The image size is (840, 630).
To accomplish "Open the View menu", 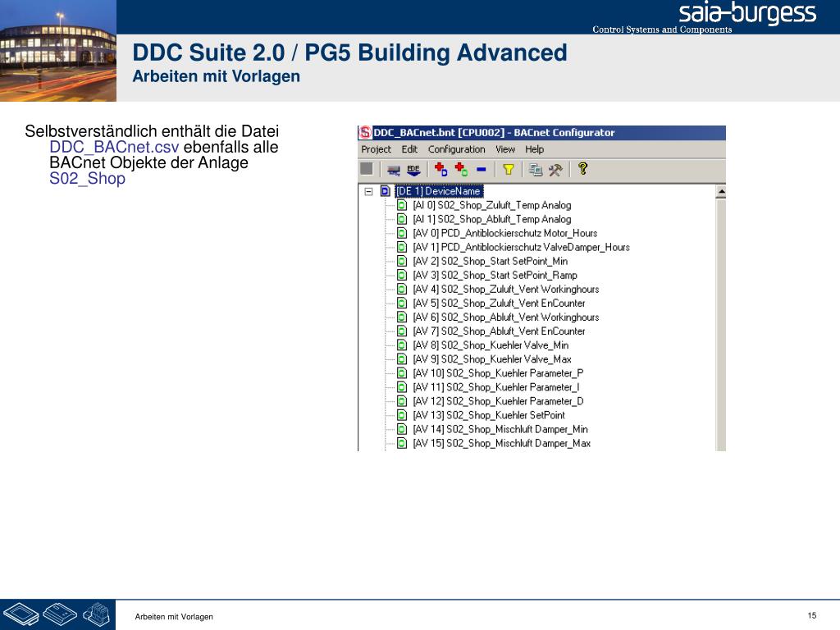I will (x=505, y=149).
